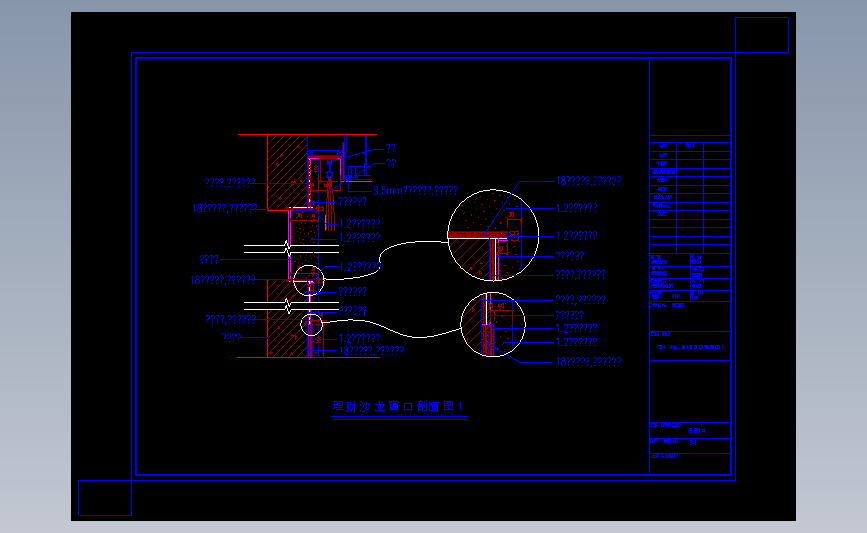Select the 9.5mm annotation label

(416, 191)
